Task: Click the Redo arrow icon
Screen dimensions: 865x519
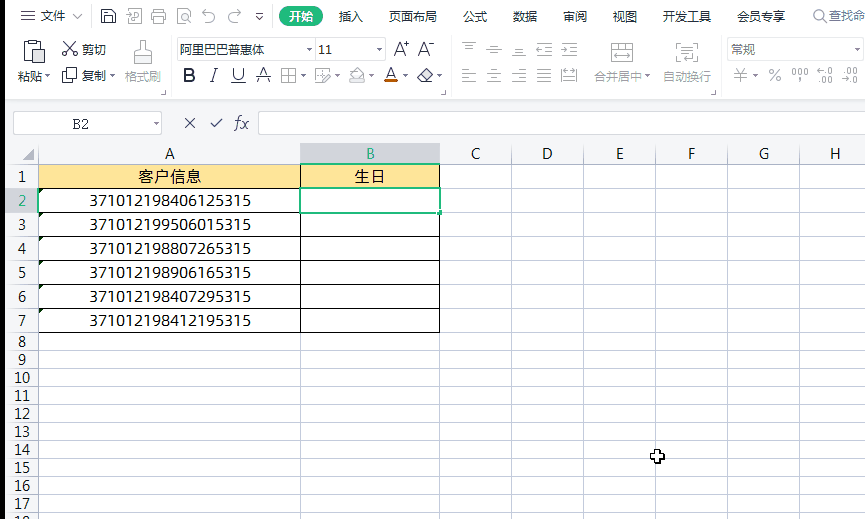Action: 234,16
